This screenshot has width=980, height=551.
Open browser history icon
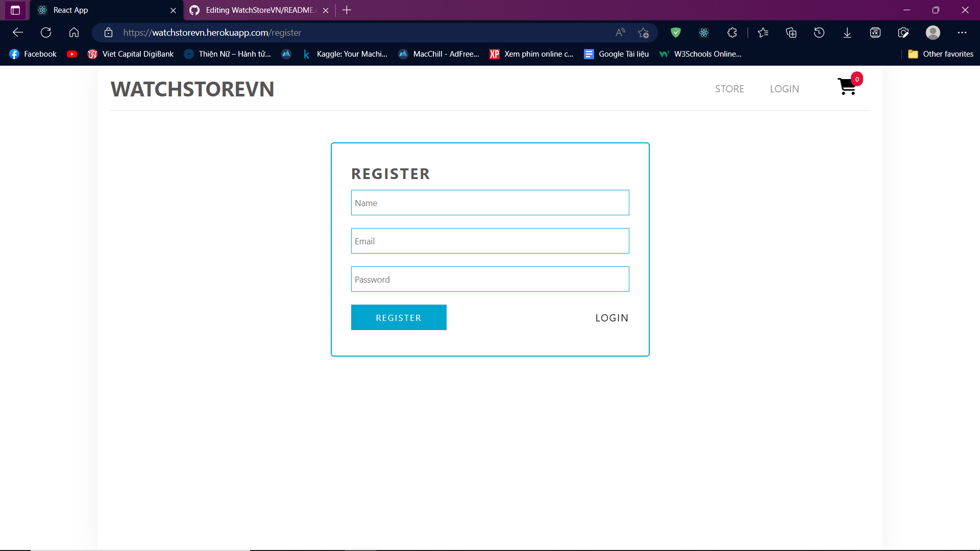click(x=819, y=33)
